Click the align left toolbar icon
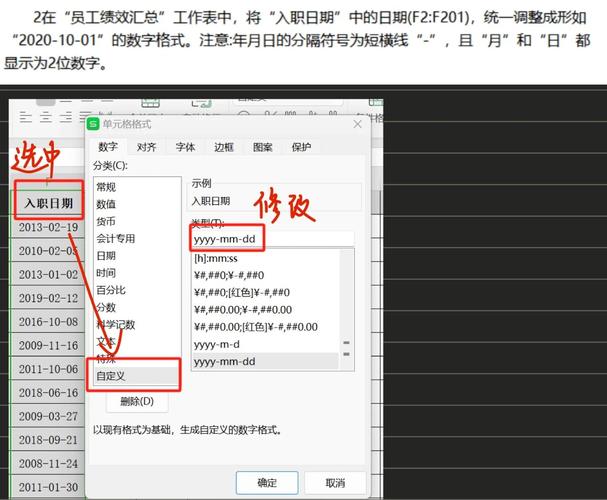This screenshot has width=607, height=500. coord(26,116)
